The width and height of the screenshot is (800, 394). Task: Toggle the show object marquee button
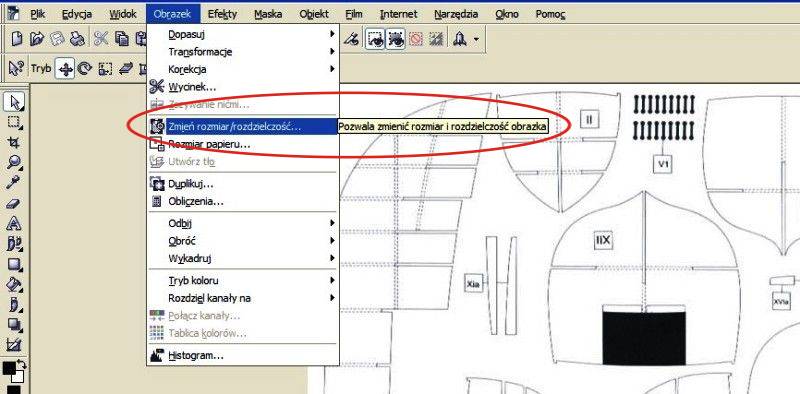click(x=395, y=39)
